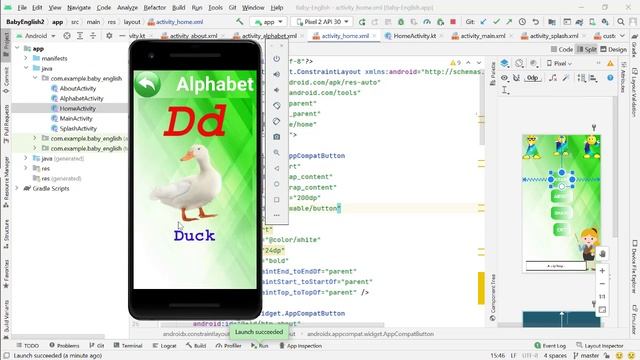Click design editor help question icon
The width and height of the screenshot is (640, 360).
tap(610, 78)
